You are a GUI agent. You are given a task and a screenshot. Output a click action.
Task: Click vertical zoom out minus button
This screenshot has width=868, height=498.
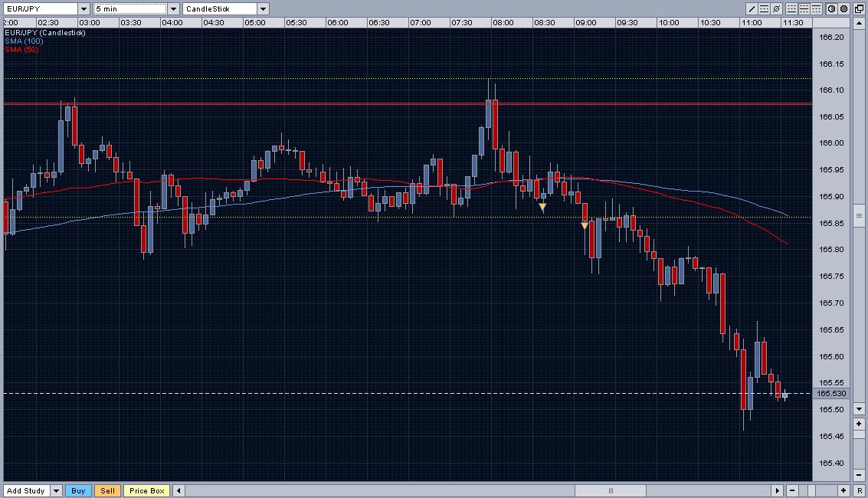(x=859, y=475)
